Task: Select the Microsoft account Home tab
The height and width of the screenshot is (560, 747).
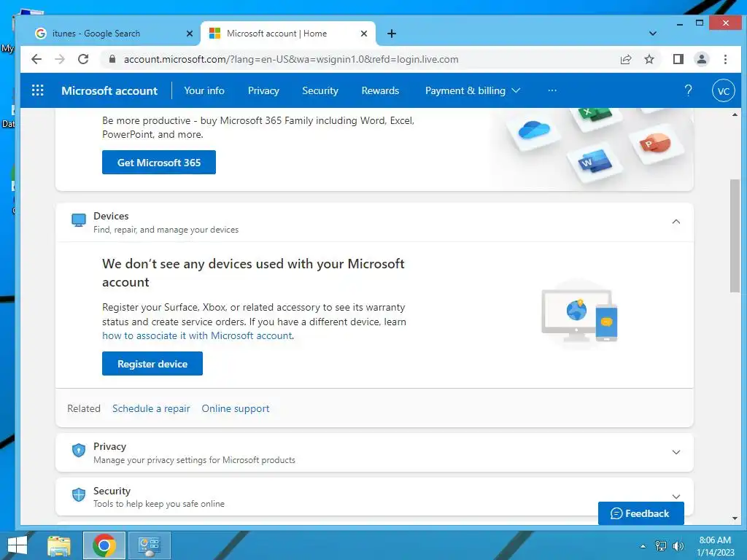Action: (287, 34)
